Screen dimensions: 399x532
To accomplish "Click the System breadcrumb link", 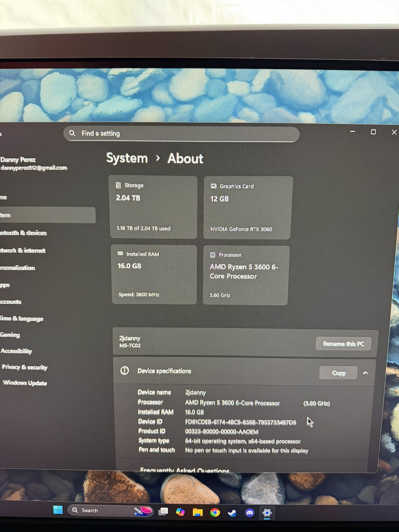I will click(127, 158).
